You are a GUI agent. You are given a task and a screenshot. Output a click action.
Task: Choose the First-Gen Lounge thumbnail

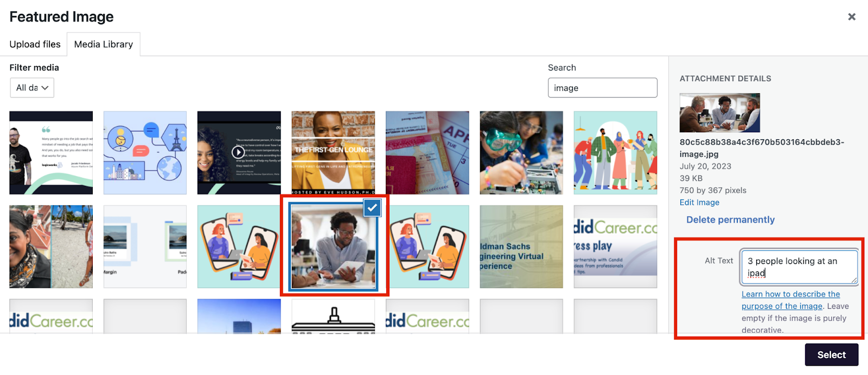333,153
